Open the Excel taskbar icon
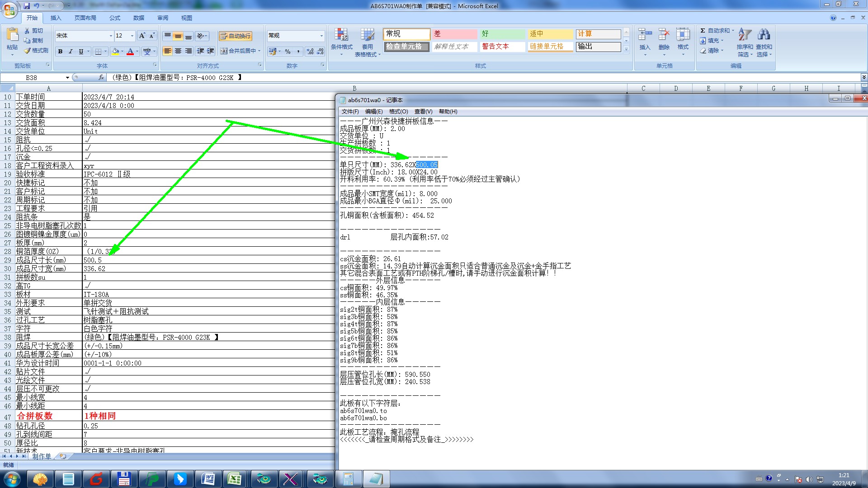This screenshot has width=868, height=488. (x=234, y=479)
